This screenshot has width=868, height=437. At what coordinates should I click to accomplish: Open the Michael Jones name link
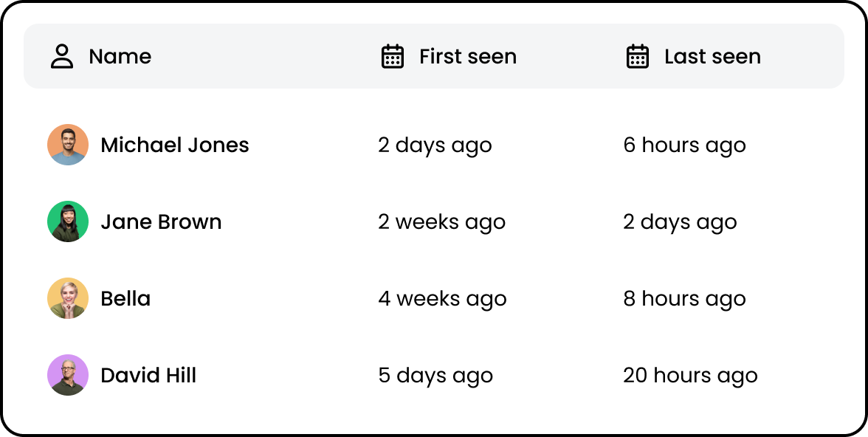(175, 145)
